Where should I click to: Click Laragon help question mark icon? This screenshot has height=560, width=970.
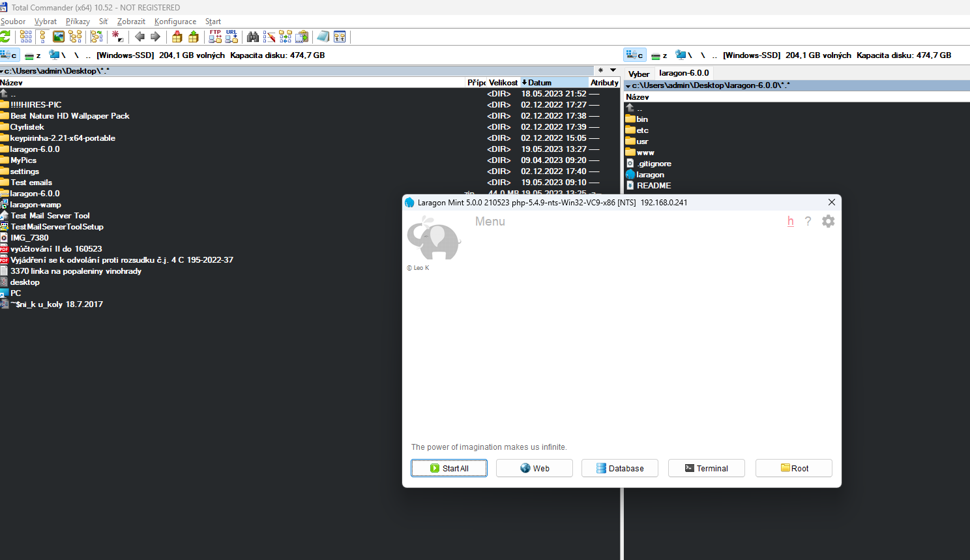(808, 221)
